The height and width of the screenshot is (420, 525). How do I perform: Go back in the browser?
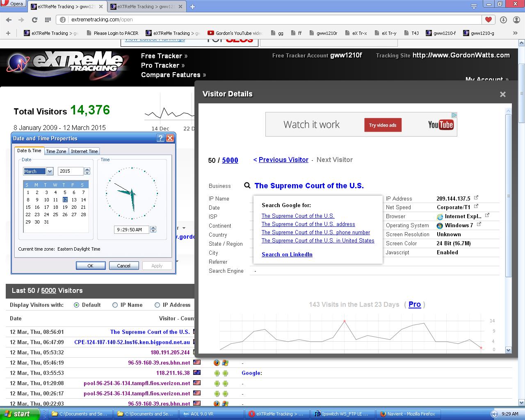coord(9,19)
